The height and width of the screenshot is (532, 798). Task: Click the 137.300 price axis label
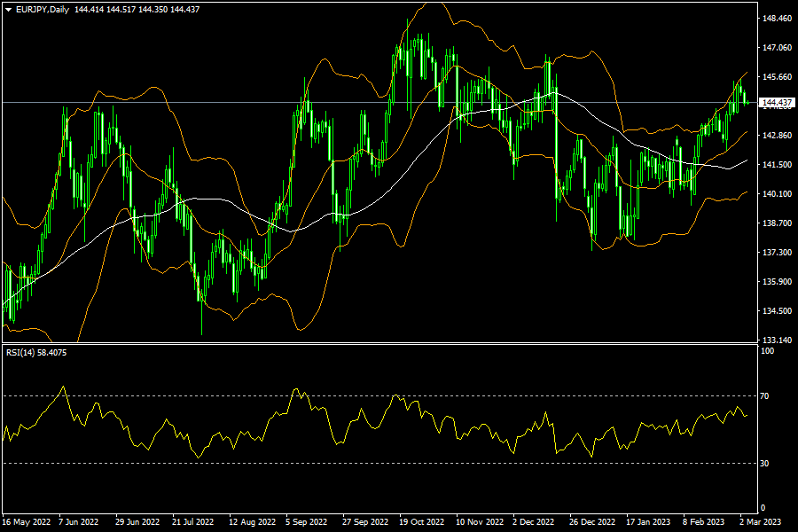click(777, 253)
